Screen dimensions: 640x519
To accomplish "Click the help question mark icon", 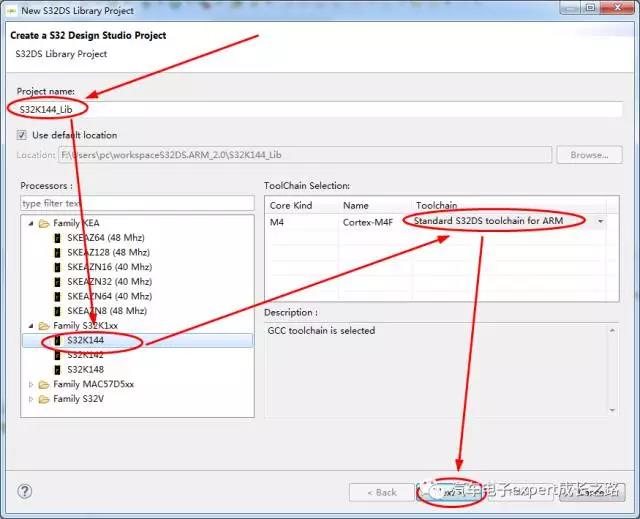I will 25,492.
